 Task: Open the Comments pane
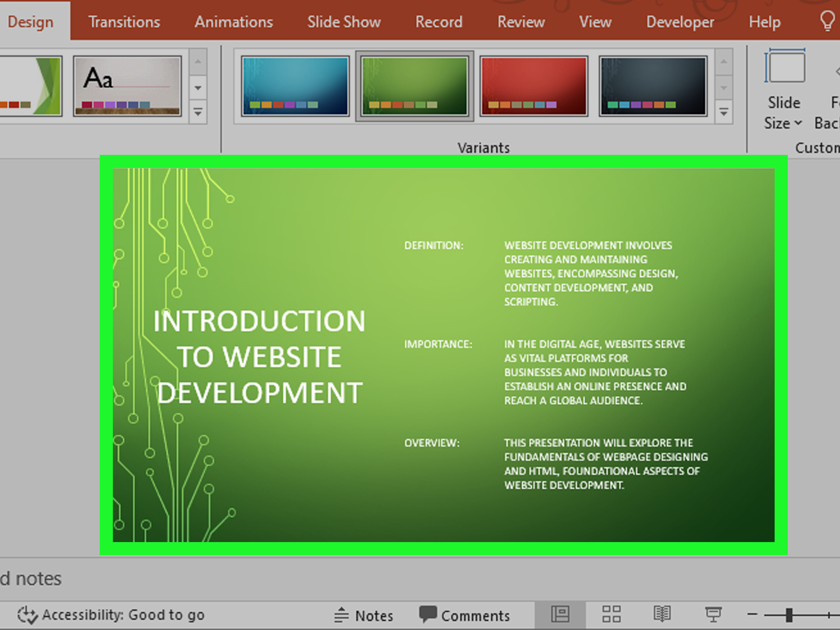click(x=467, y=615)
